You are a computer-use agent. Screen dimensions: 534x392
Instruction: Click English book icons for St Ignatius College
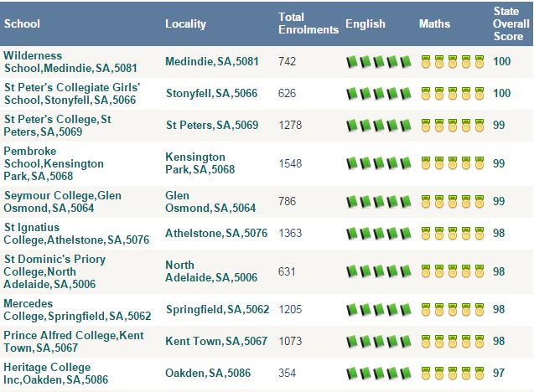pos(378,234)
